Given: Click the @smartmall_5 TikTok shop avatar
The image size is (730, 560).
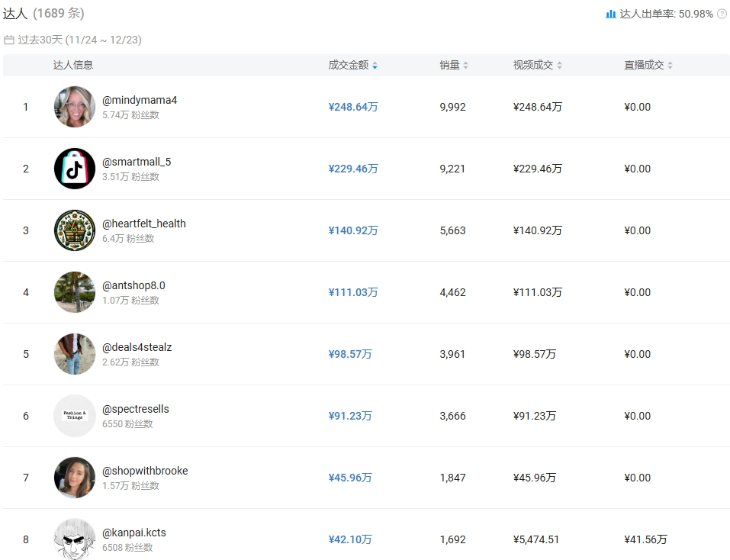Looking at the screenshot, I should pos(75,169).
